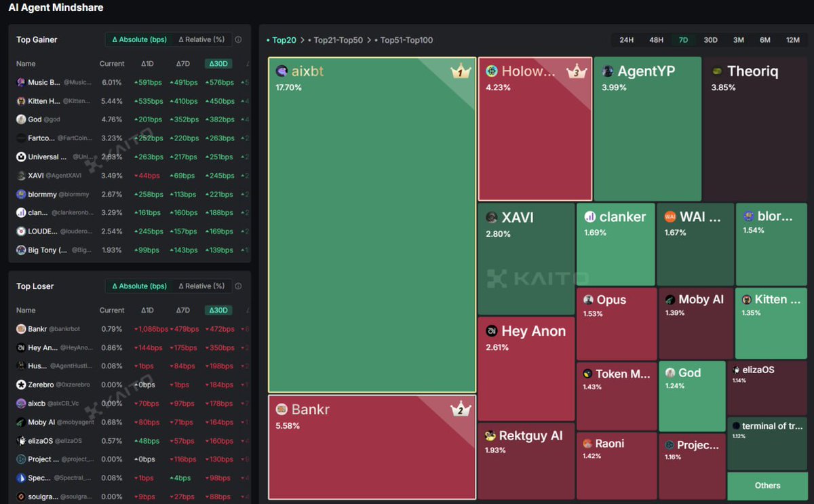
Task: Click the Fartco... row in Top Gainer
Action: click(x=130, y=138)
